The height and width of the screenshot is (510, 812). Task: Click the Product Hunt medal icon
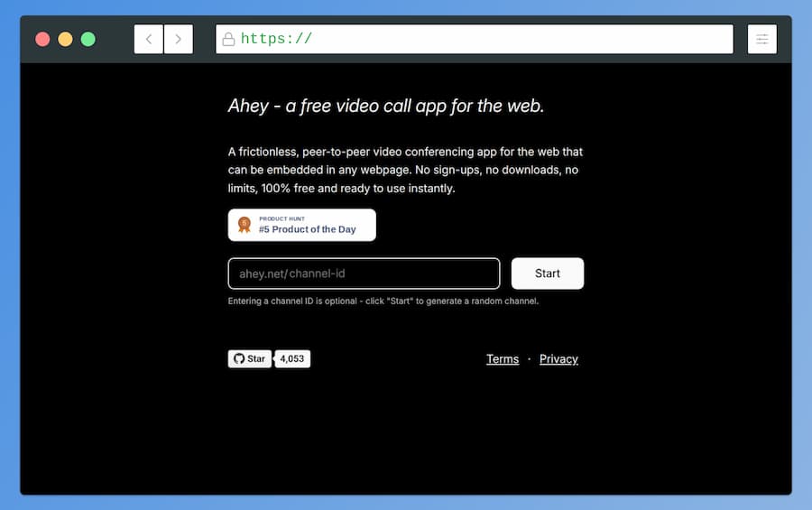(245, 225)
